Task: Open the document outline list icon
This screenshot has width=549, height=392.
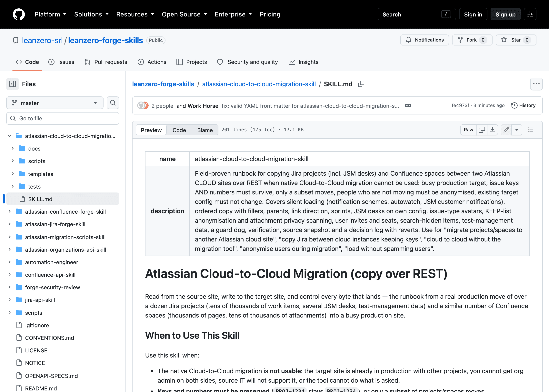Action: (530, 130)
